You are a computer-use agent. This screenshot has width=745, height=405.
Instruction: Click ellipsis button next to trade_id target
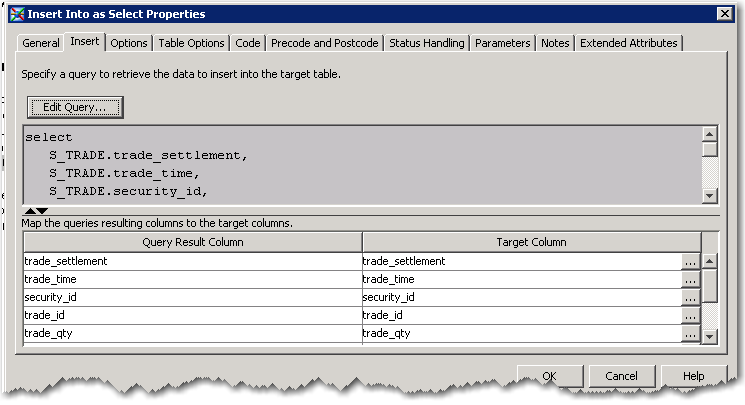(690, 316)
